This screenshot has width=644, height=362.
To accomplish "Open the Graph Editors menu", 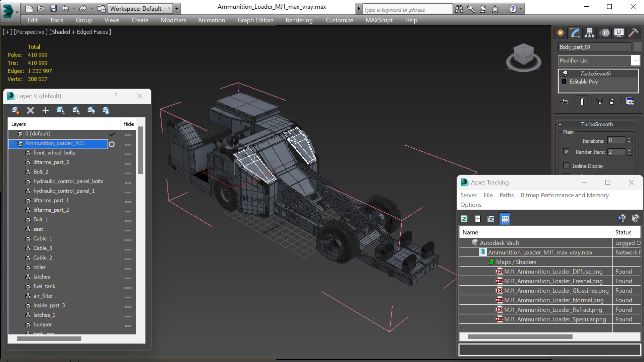I will coord(255,20).
